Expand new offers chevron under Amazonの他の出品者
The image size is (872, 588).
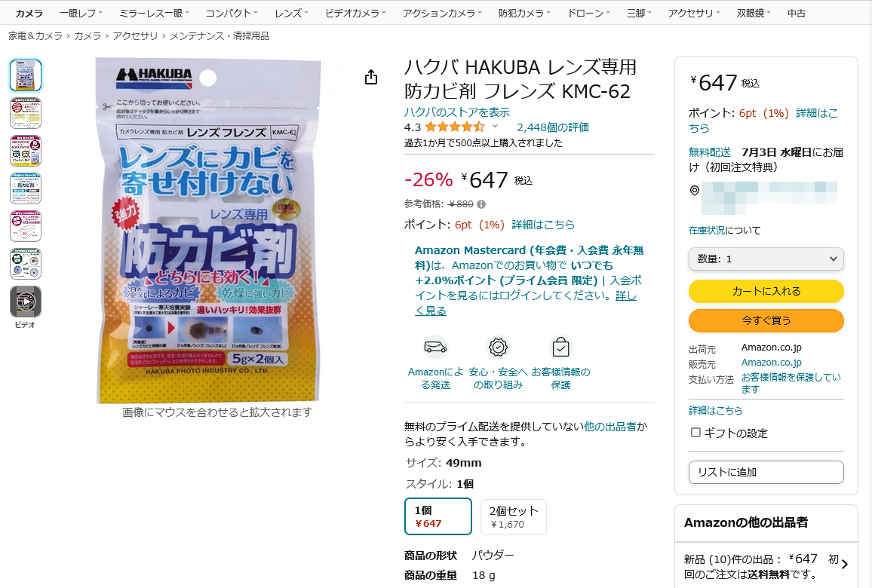[844, 564]
